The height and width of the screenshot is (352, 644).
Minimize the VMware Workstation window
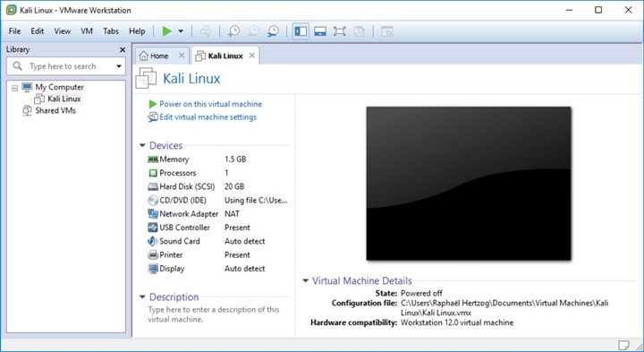pyautogui.click(x=569, y=10)
